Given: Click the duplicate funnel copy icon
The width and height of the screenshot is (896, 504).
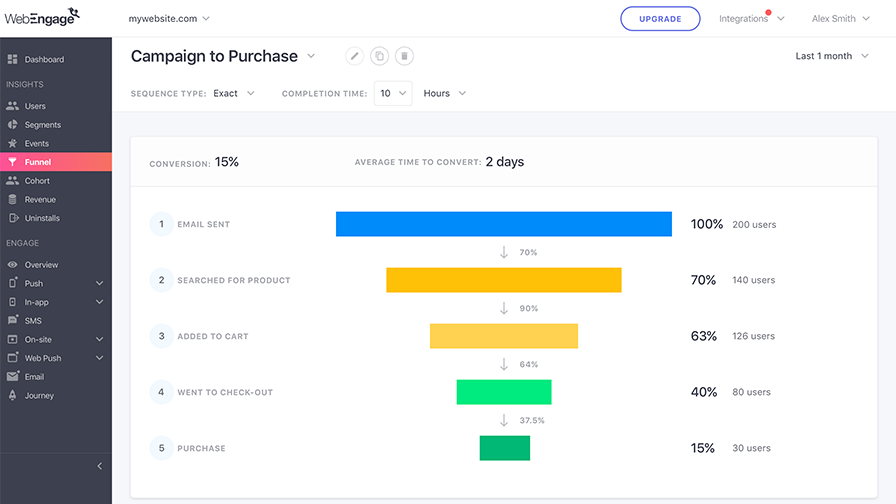Looking at the screenshot, I should (379, 56).
